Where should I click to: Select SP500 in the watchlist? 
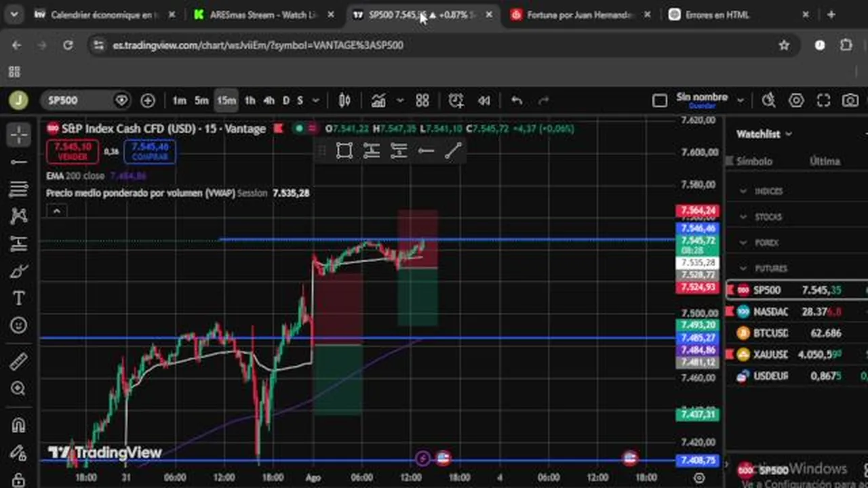point(797,290)
